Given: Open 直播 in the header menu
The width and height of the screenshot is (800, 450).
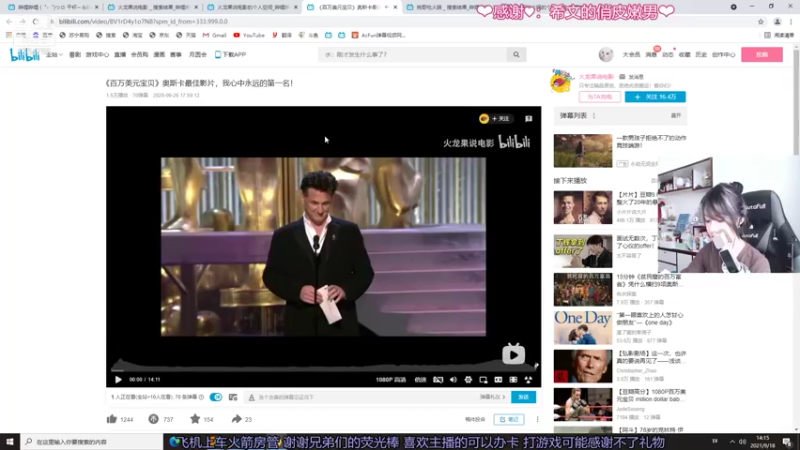Looking at the screenshot, I should pyautogui.click(x=120, y=55).
